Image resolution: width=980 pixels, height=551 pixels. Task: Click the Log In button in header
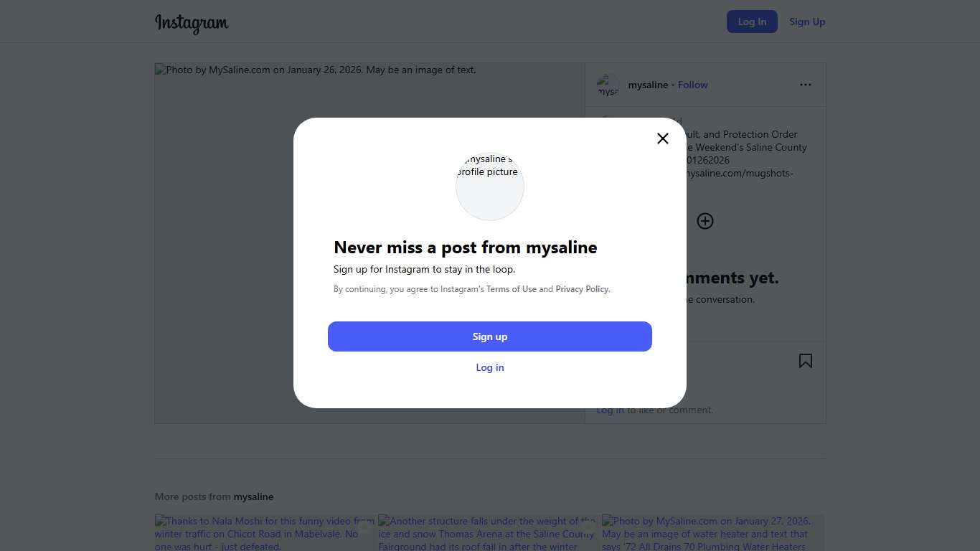pos(752,22)
